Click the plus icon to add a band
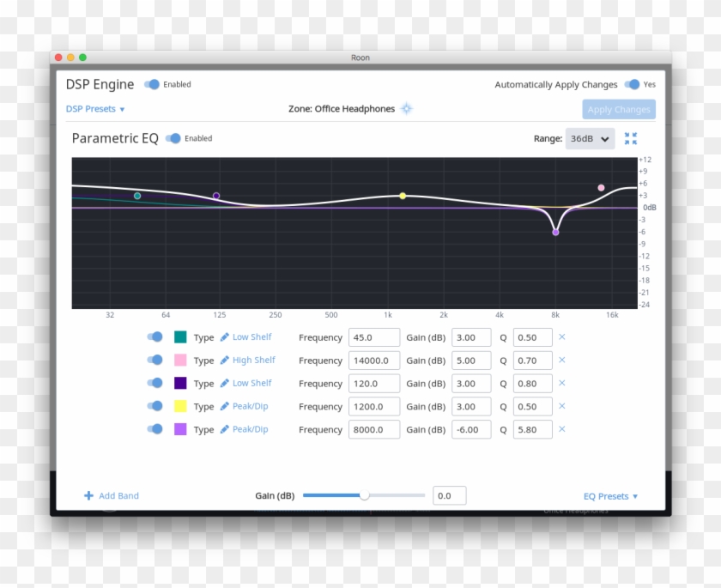Screen dimensions: 721x588 tap(88, 495)
